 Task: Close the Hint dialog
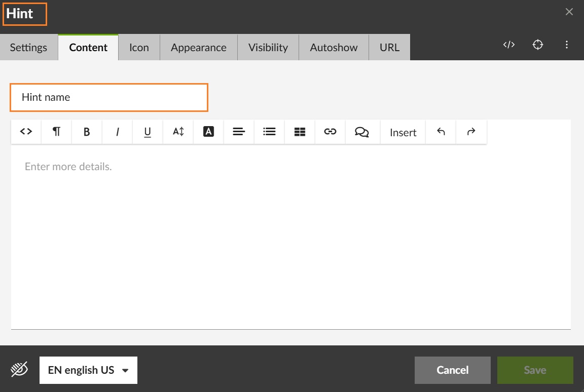[x=569, y=12]
